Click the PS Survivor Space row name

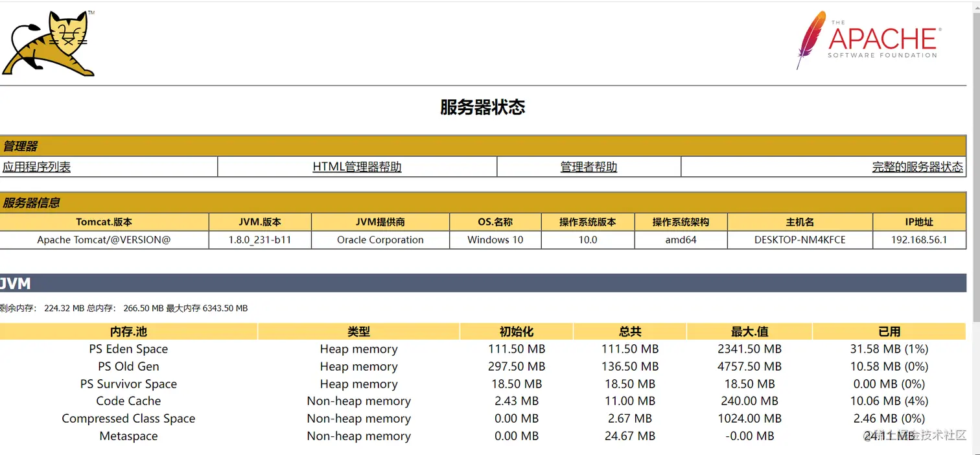pyautogui.click(x=128, y=384)
